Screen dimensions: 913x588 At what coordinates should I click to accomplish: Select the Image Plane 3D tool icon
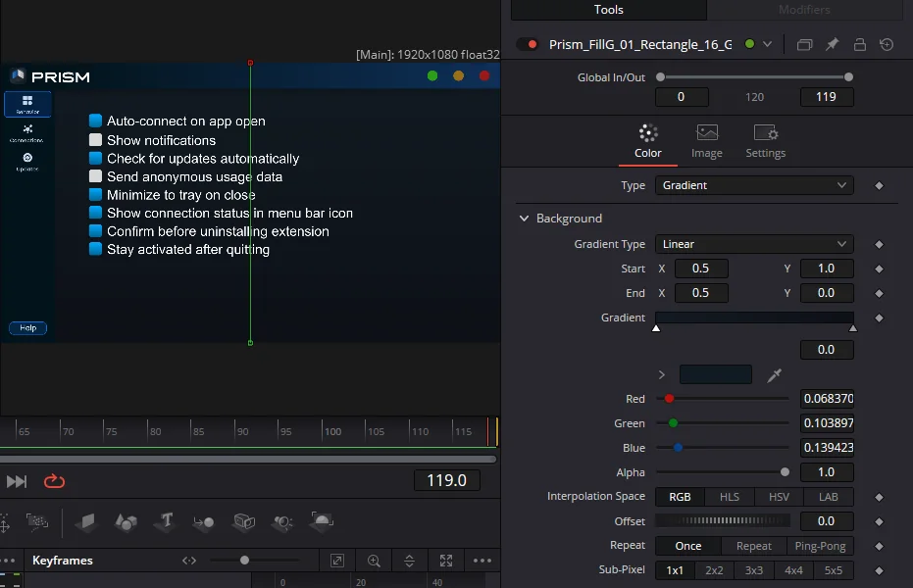(x=85, y=521)
